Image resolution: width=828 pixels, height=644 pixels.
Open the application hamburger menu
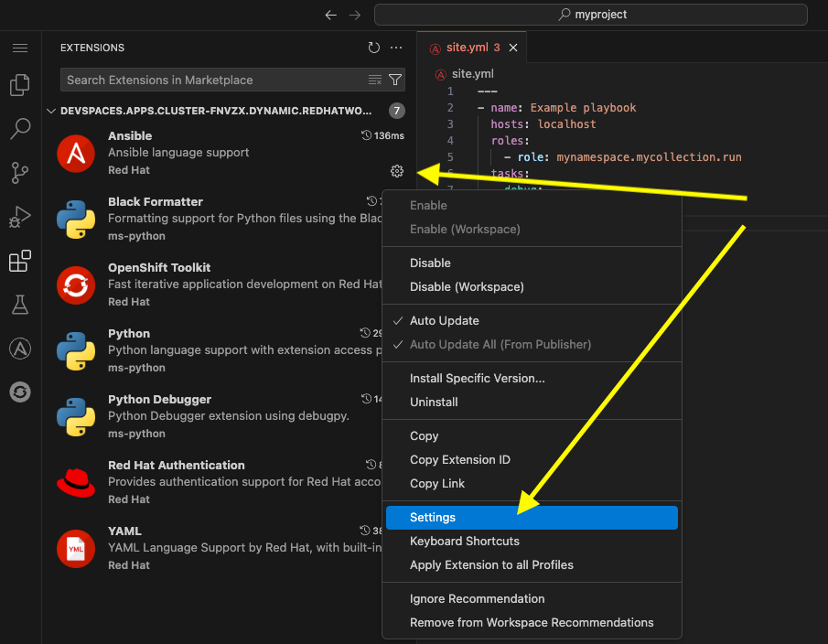tap(20, 48)
